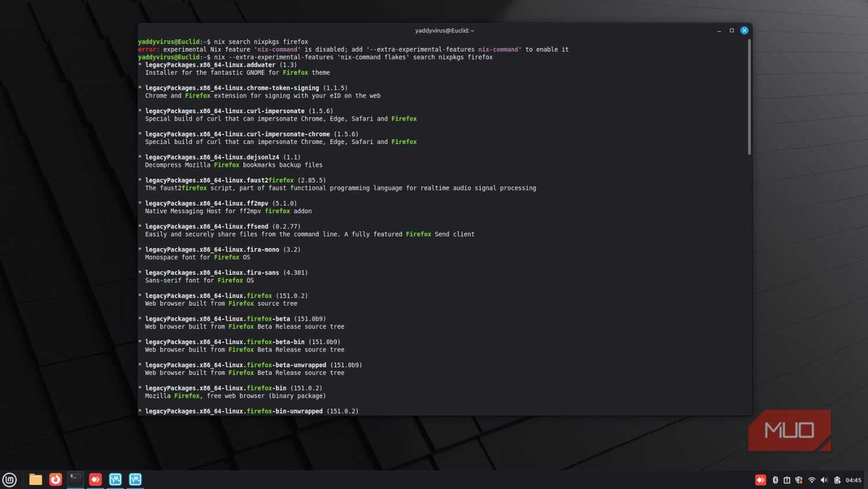Maximize the terminal window
The image size is (868, 489).
pyautogui.click(x=731, y=31)
